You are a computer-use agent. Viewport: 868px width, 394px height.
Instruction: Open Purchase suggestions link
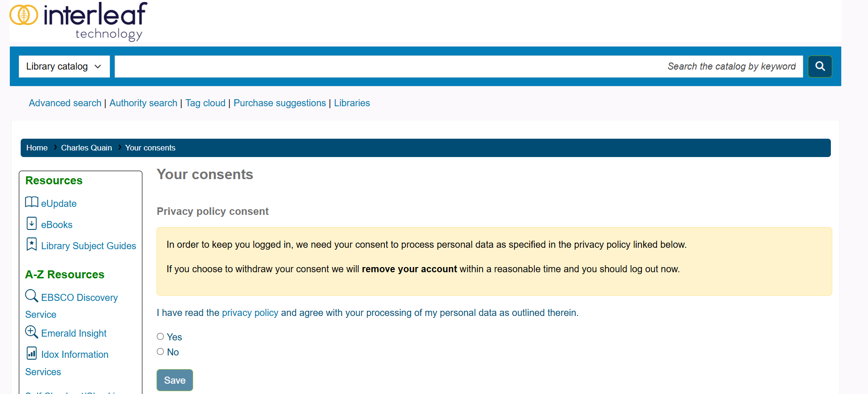tap(280, 103)
